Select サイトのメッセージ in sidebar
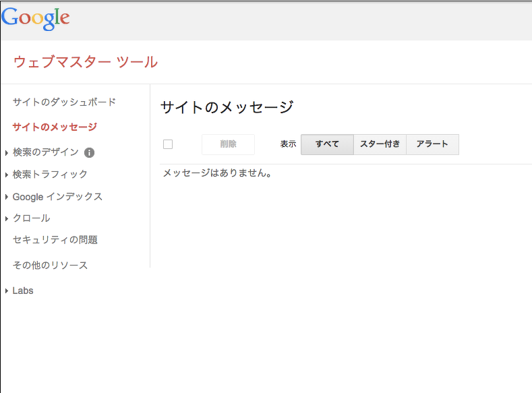Image resolution: width=532 pixels, height=393 pixels. click(55, 127)
